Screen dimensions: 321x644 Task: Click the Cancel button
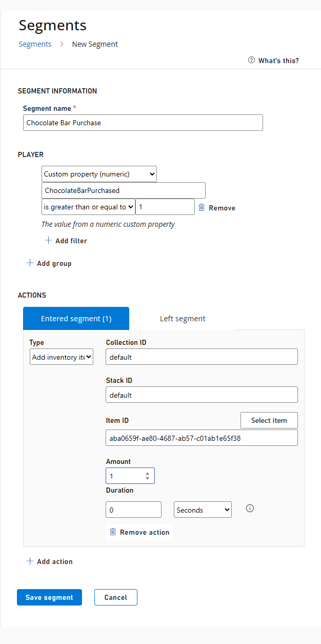pos(116,597)
